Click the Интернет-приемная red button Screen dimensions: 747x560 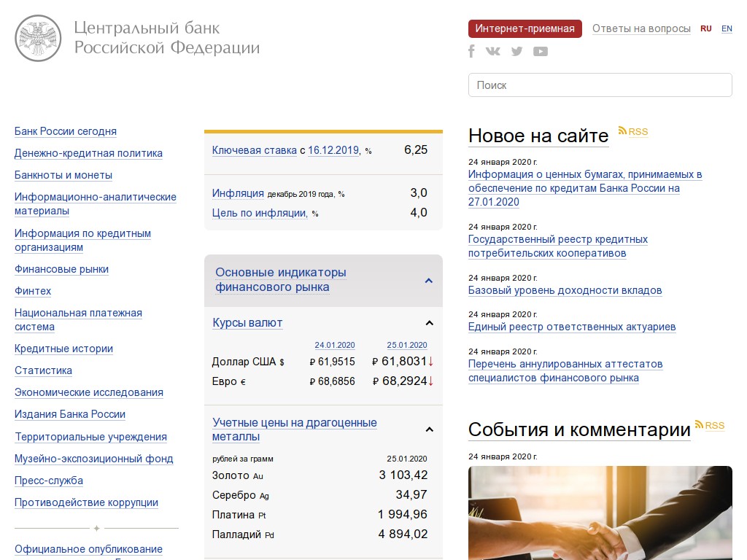[x=525, y=28]
